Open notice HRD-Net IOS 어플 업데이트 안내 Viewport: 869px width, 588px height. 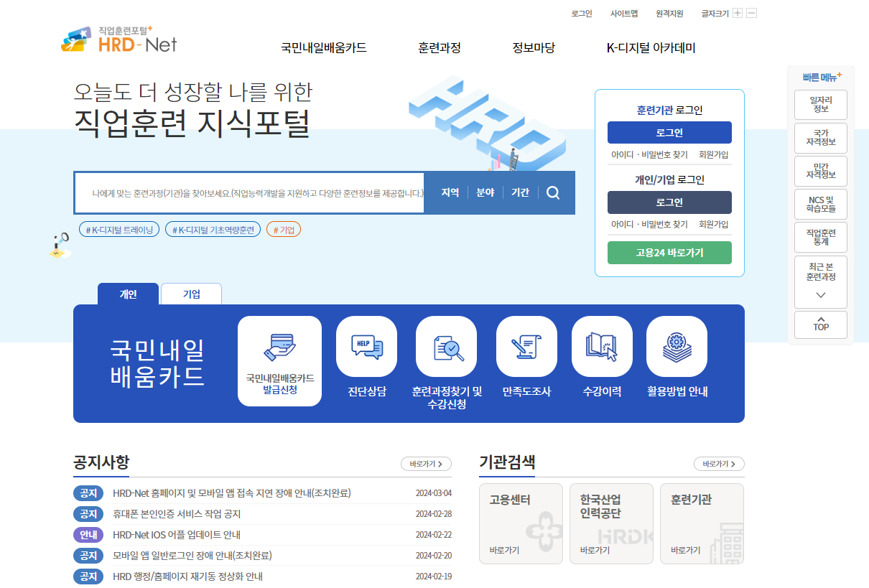point(177,535)
